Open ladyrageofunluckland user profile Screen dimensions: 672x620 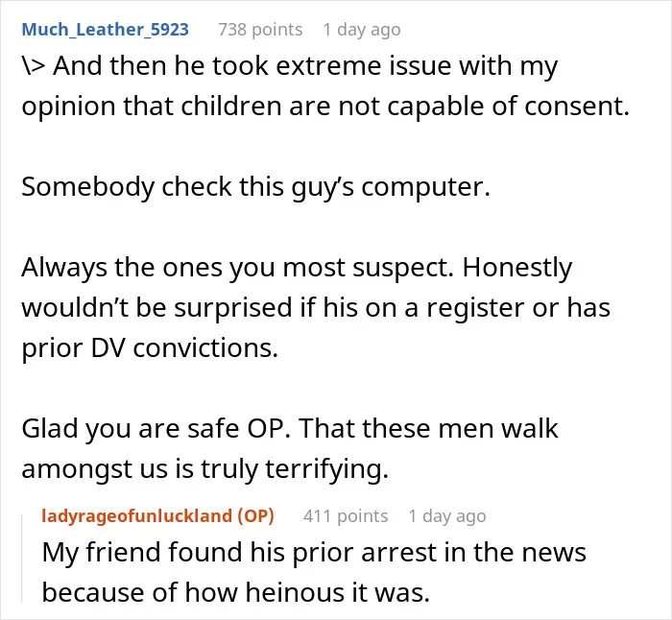tap(137, 516)
